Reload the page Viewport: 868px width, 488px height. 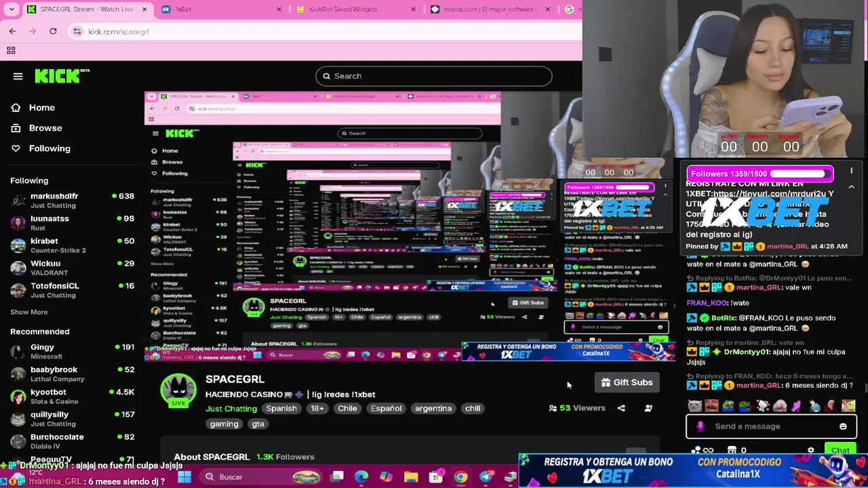(53, 31)
